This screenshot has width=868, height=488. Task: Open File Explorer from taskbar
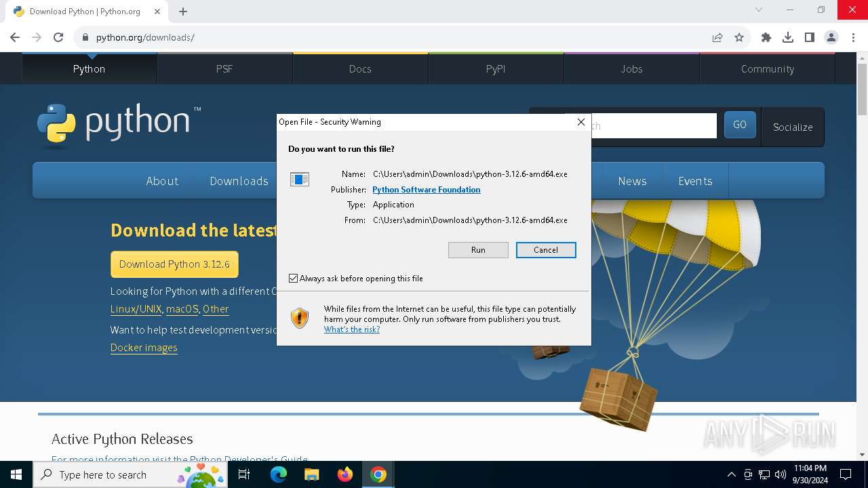pyautogui.click(x=311, y=474)
